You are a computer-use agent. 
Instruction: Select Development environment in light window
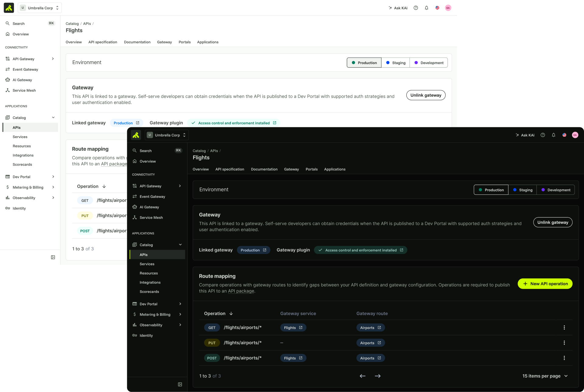pyautogui.click(x=429, y=63)
